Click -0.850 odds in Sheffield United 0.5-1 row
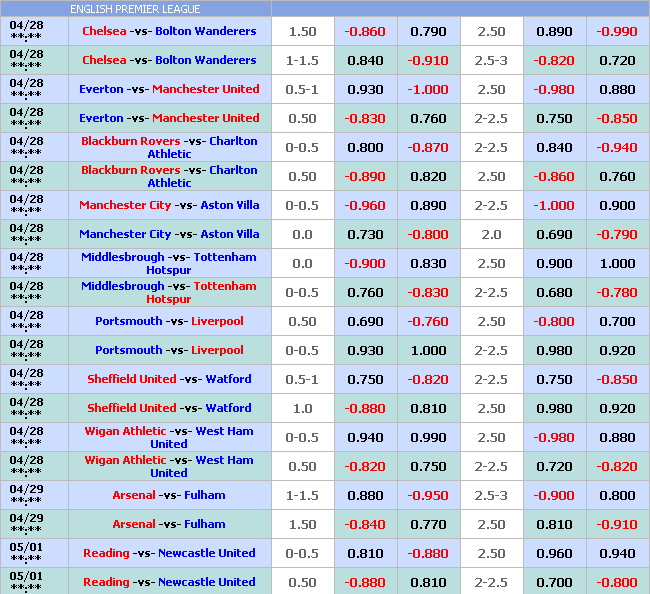Screen dimensions: 650x594 (617, 380)
